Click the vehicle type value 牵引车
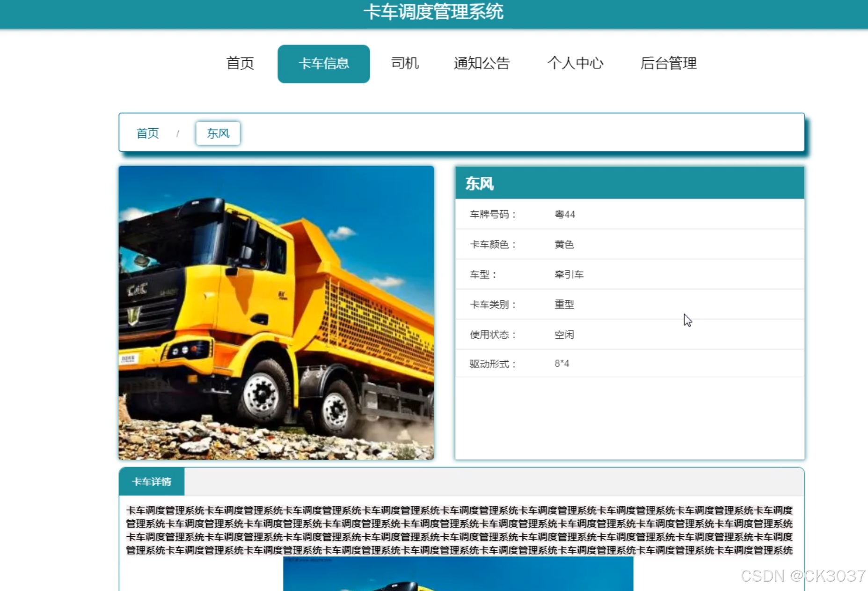Image resolution: width=868 pixels, height=591 pixels. click(x=569, y=274)
